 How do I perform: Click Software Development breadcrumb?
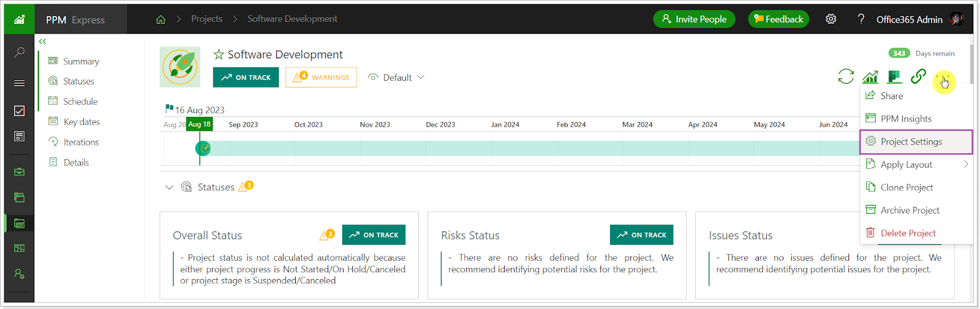click(x=292, y=19)
